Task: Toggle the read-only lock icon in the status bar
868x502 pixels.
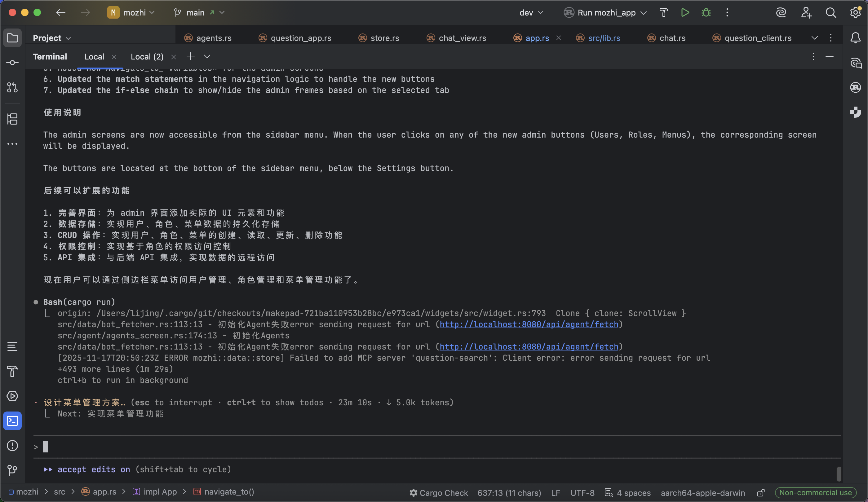Action: [x=760, y=493]
